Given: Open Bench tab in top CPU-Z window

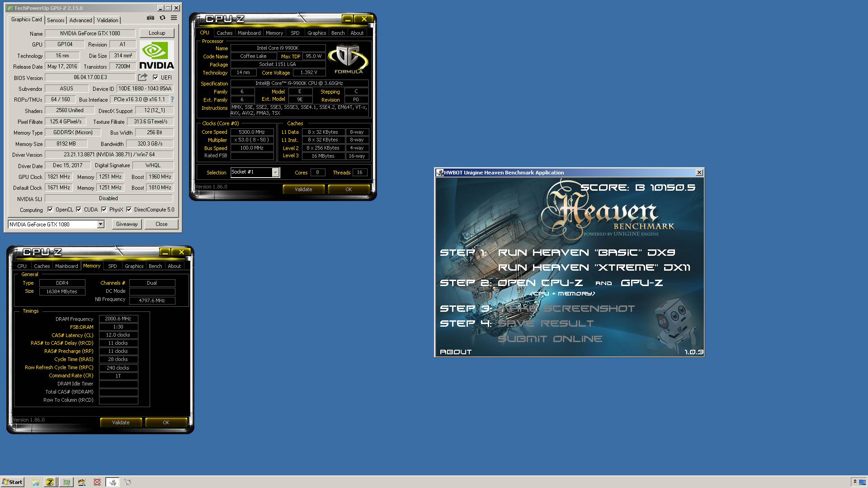Looking at the screenshot, I should click(x=338, y=33).
